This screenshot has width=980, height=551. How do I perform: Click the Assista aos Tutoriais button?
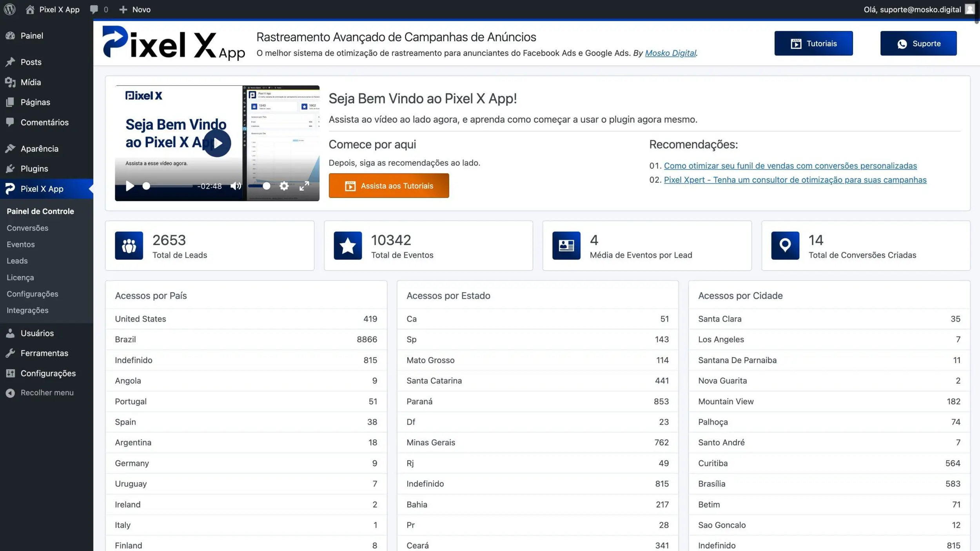click(x=388, y=185)
